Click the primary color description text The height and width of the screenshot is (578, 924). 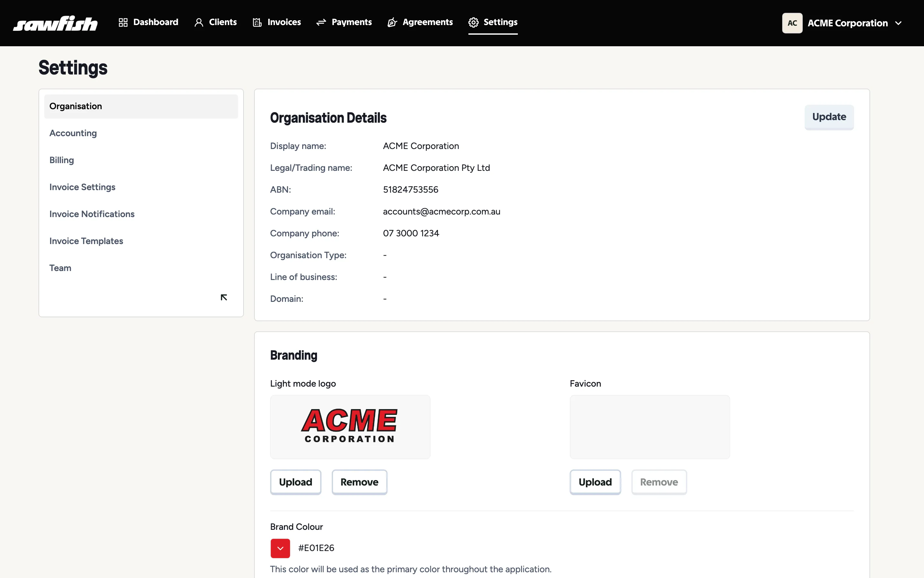[x=410, y=569]
